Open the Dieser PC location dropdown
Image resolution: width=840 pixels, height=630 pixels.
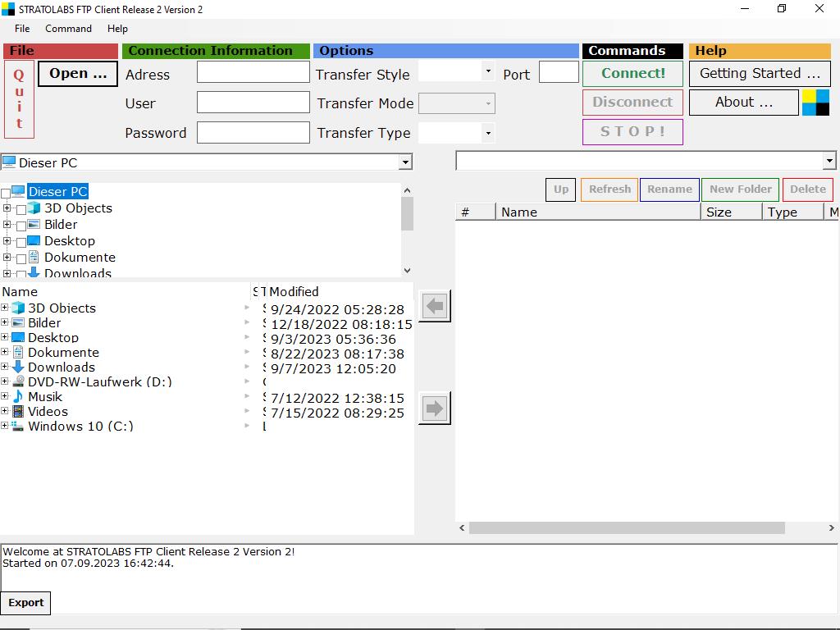[x=405, y=162]
